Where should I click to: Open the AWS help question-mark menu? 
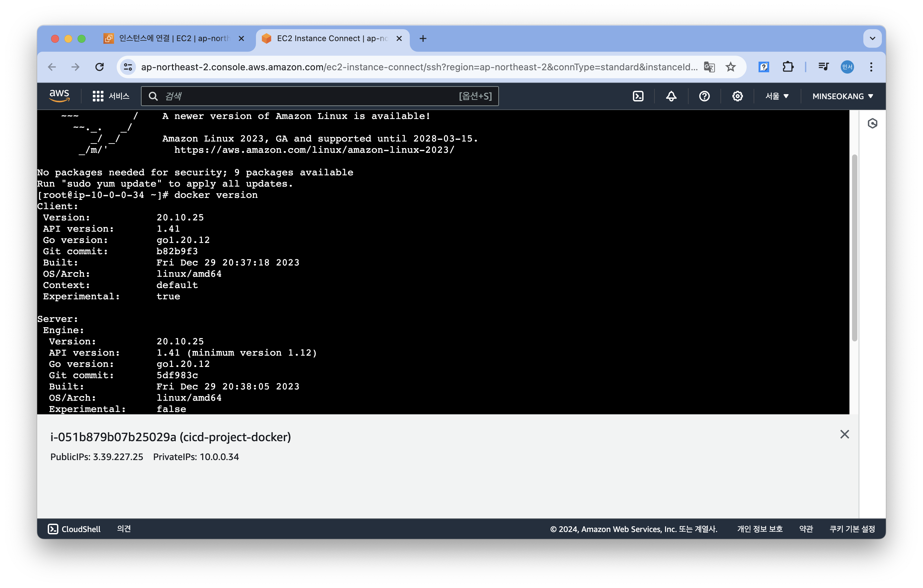(x=704, y=96)
